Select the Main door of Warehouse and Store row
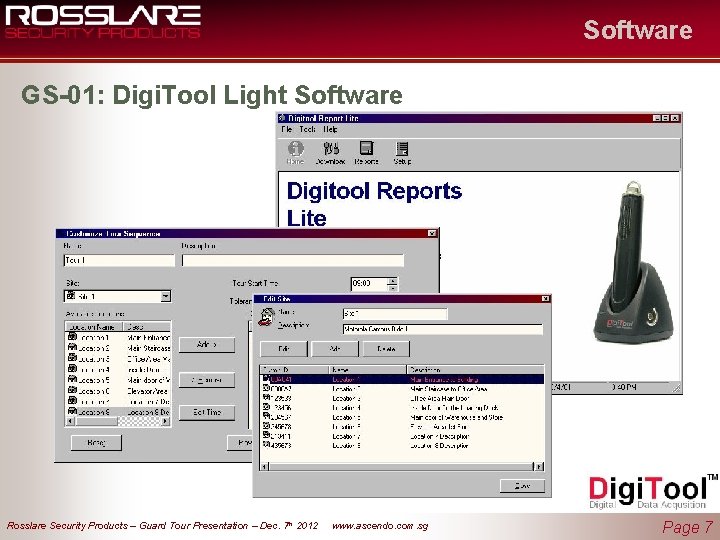This screenshot has width=720, height=540. 402,417
